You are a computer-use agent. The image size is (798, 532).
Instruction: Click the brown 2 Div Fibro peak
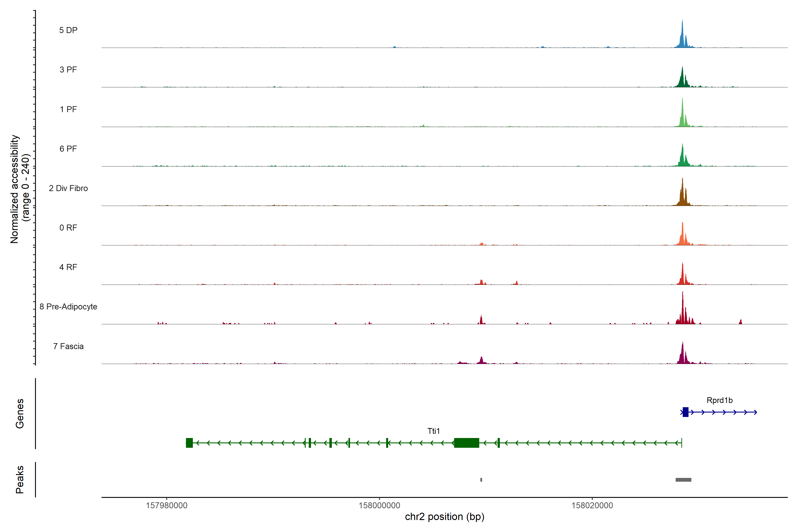click(682, 195)
